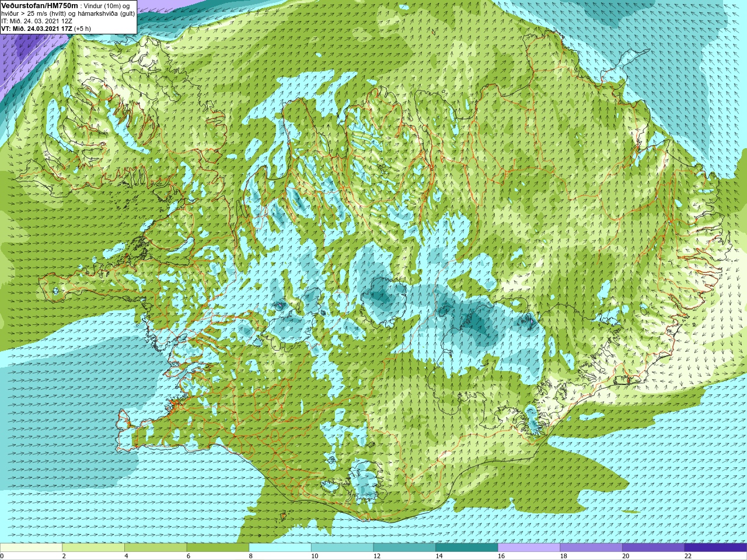Click the 2–4 m/s light green legend swatch

click(x=93, y=548)
